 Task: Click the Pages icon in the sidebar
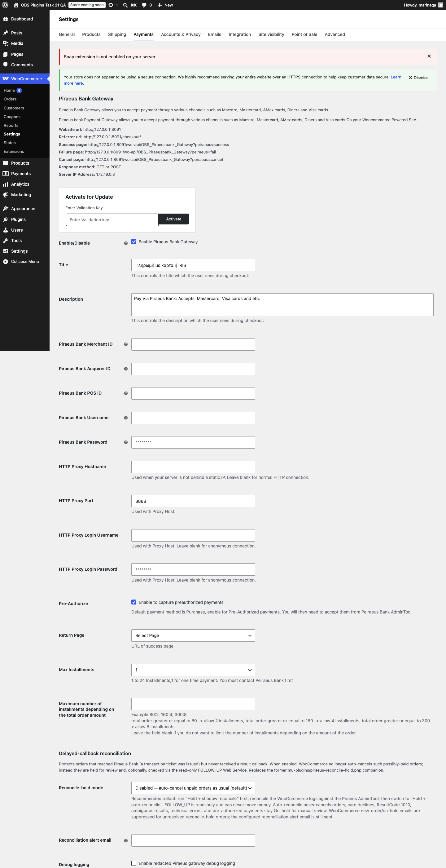pos(5,54)
